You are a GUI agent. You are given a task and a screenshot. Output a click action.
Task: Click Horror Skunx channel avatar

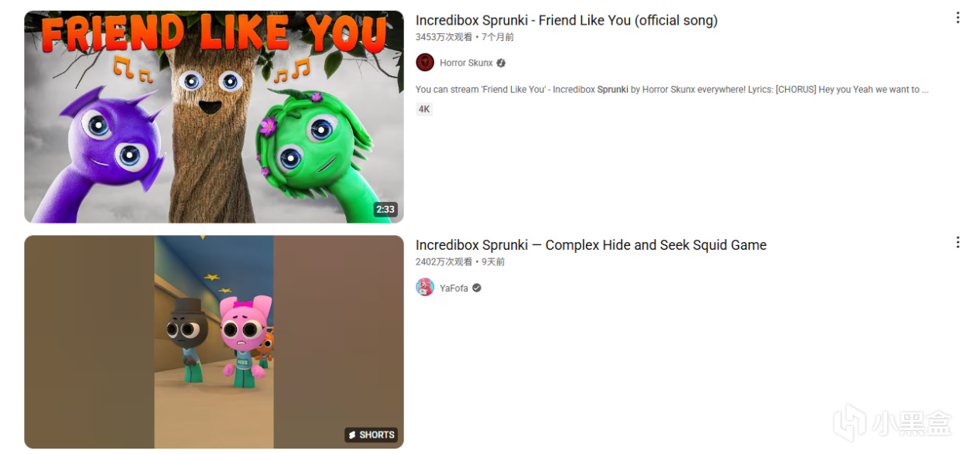425,63
